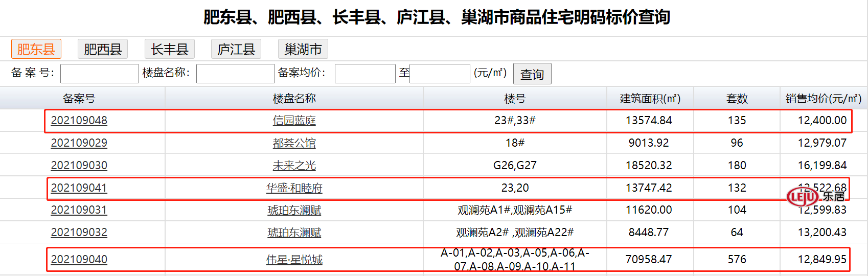
Task: Open record link 202109041
Action: click(x=79, y=188)
